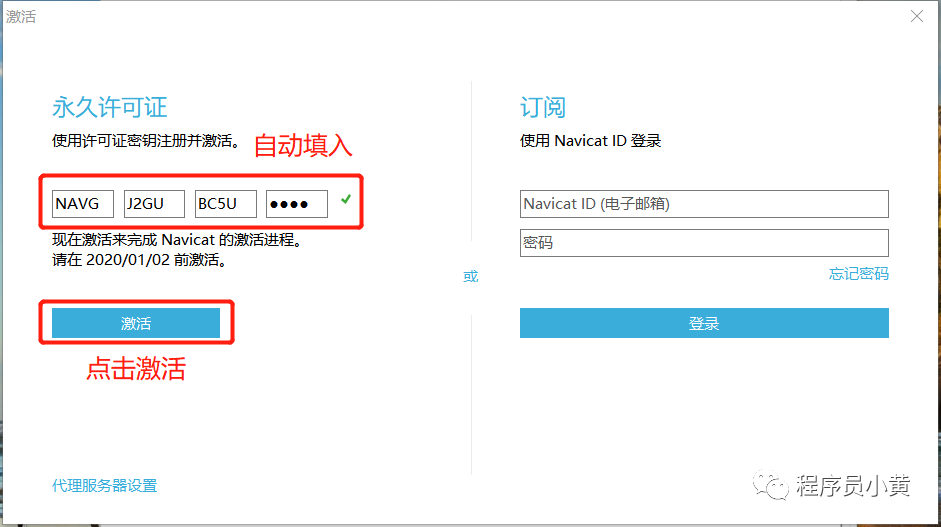The image size is (941, 527).
Task: Close the 激活 activation dialog
Action: 916,16
